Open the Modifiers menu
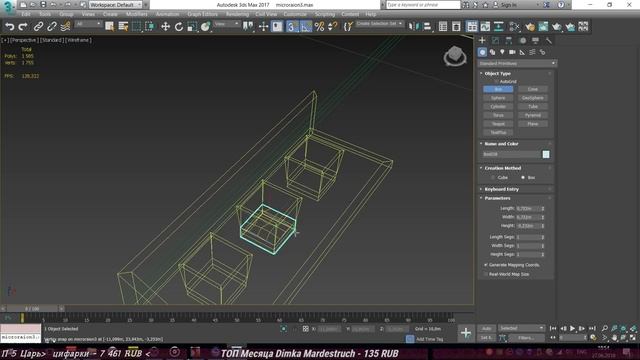Screen dimensions: 640x360 tap(137, 14)
